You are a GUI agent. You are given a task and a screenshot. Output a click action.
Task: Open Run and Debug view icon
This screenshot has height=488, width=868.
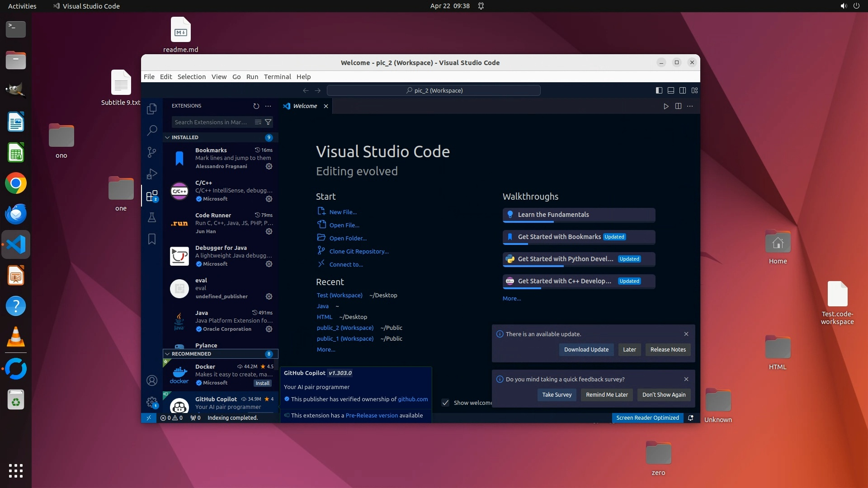point(152,174)
